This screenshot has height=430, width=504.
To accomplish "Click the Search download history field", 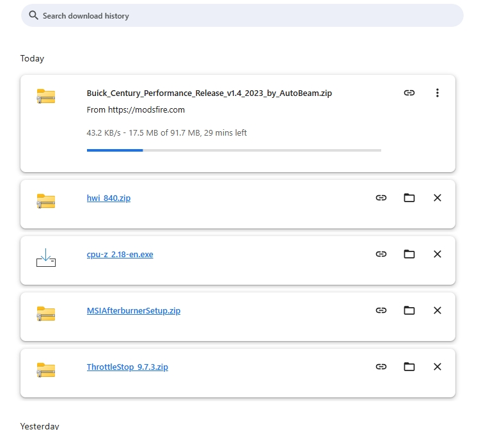I will [242, 15].
